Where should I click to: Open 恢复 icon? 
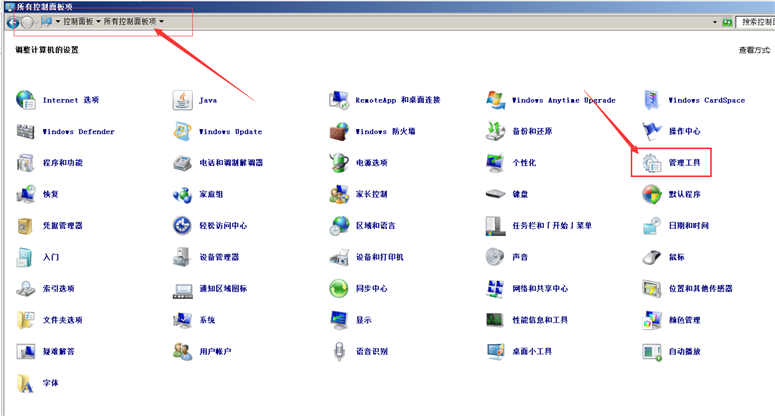pos(26,194)
